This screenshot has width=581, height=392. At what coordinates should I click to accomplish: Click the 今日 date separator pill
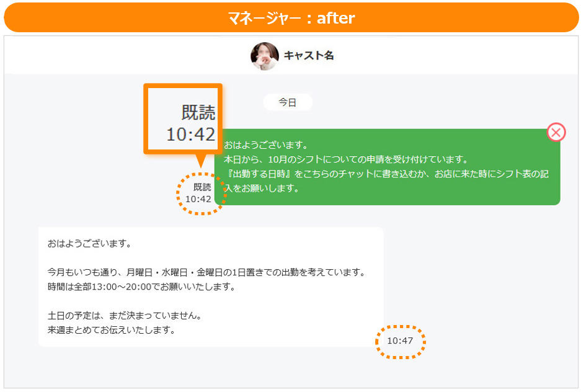point(288,102)
